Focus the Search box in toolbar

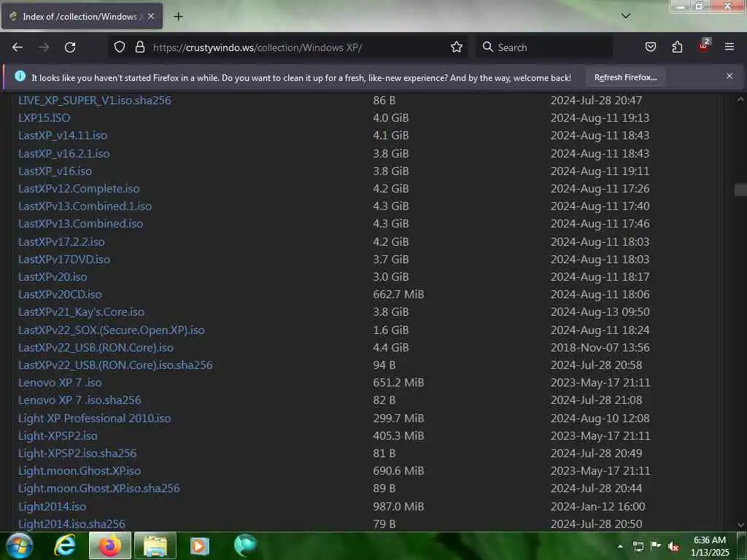pos(544,47)
